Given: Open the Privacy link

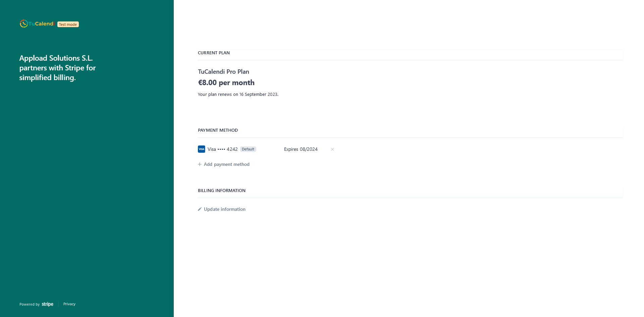Looking at the screenshot, I should [x=69, y=304].
